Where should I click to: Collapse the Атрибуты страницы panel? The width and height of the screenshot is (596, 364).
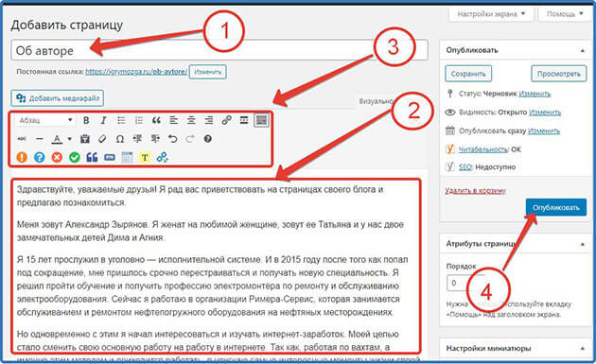pyautogui.click(x=583, y=244)
